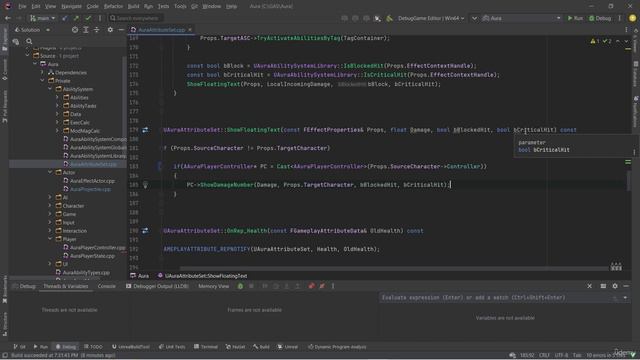Open DebugGame Editor Win64 configuration dropdown
Image resolution: width=640 pixels, height=360 pixels.
pos(431,18)
